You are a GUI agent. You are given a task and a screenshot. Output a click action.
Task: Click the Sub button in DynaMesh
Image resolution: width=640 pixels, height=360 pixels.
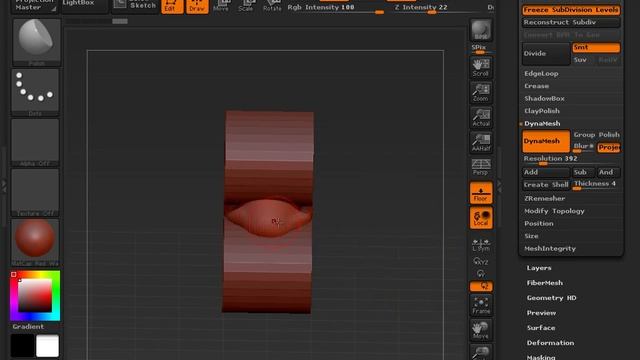(x=584, y=173)
